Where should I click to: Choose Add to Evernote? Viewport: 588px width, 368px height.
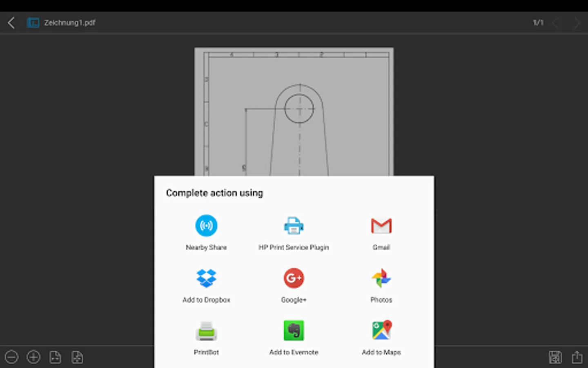tap(294, 338)
